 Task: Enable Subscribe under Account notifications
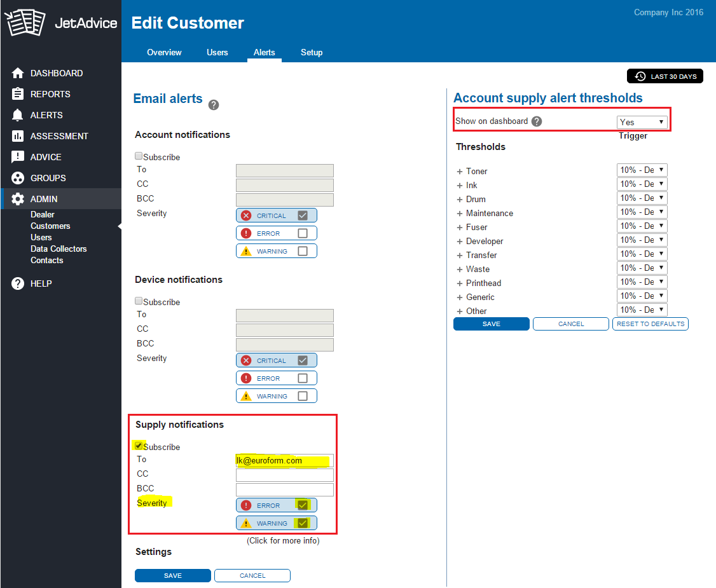(139, 156)
